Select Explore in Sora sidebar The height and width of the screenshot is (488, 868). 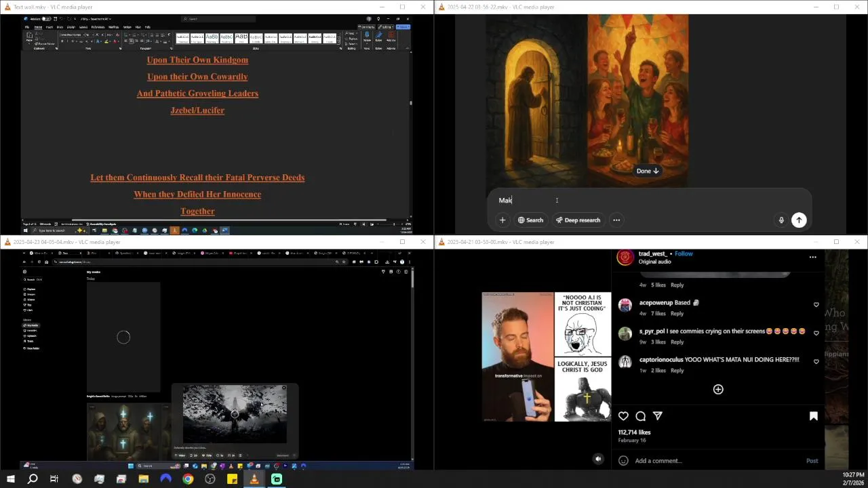[x=30, y=289]
